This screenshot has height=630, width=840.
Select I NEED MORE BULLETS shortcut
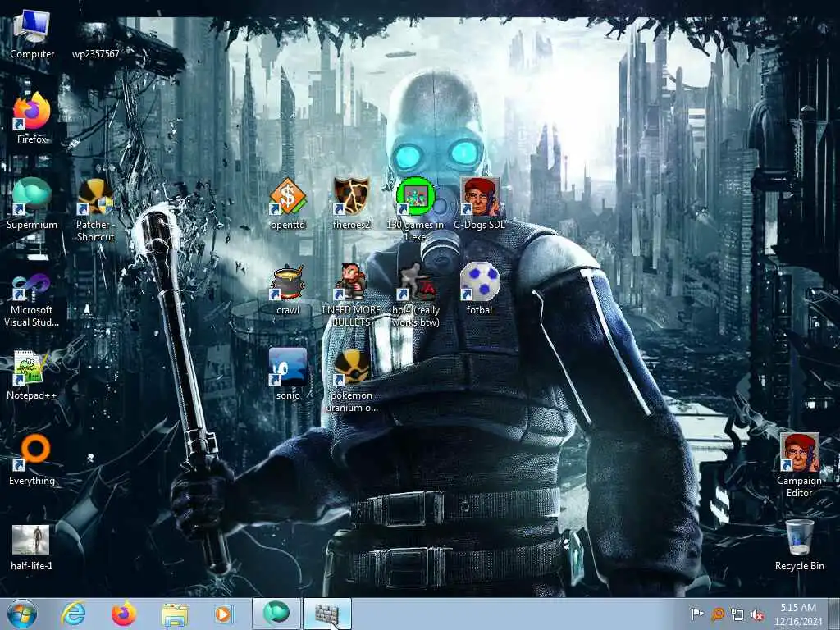[351, 295]
